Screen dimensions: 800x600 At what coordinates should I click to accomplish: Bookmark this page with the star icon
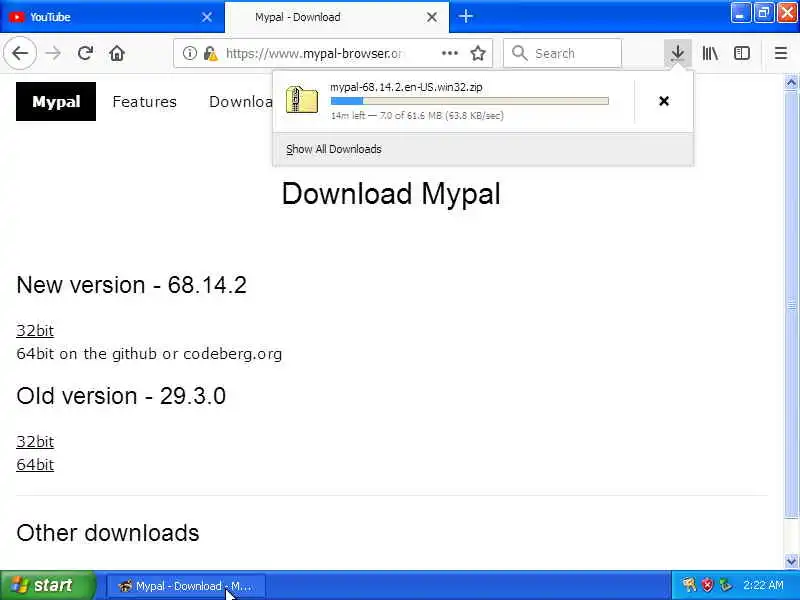coord(478,53)
